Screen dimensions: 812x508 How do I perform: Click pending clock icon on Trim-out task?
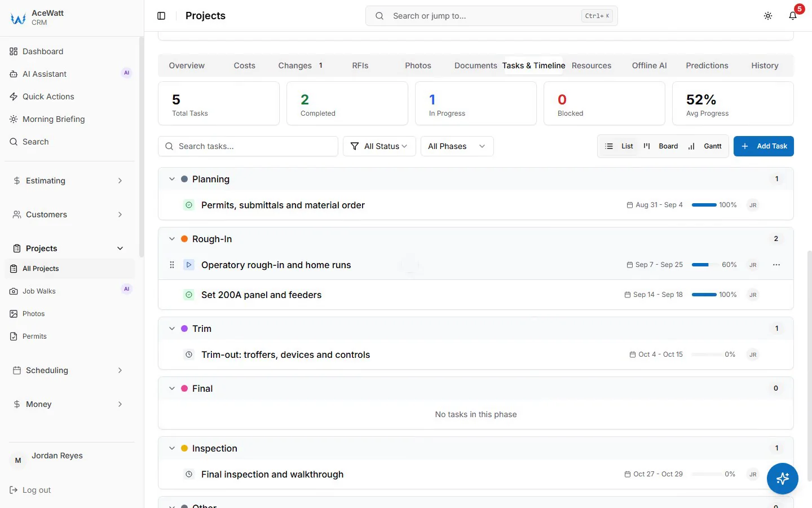[x=189, y=354]
